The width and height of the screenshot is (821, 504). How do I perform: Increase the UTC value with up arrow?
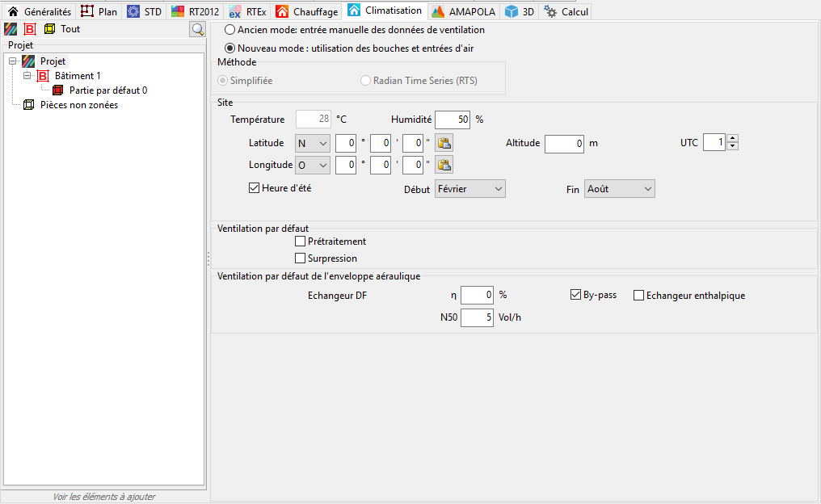tap(732, 138)
